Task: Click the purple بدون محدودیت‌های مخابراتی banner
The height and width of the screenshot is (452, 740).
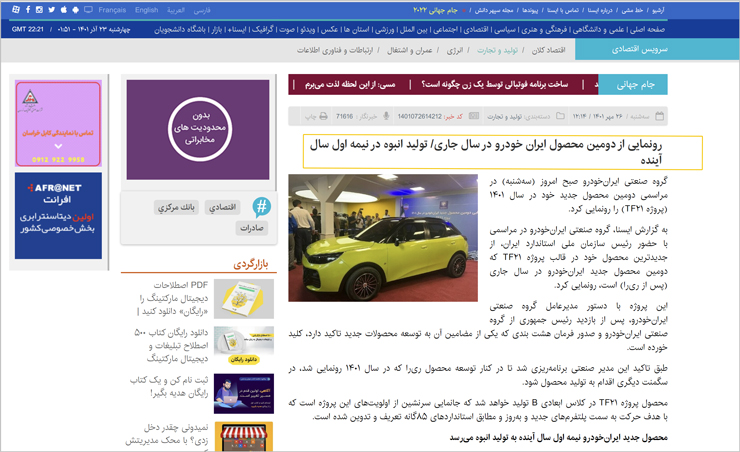Action: tap(197, 130)
